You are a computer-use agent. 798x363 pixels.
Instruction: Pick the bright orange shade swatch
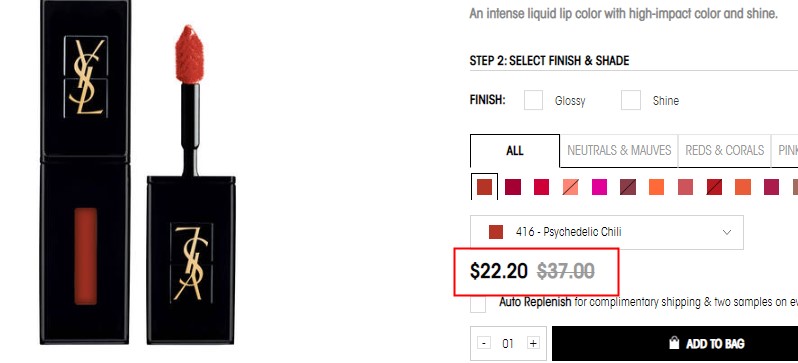tap(656, 187)
